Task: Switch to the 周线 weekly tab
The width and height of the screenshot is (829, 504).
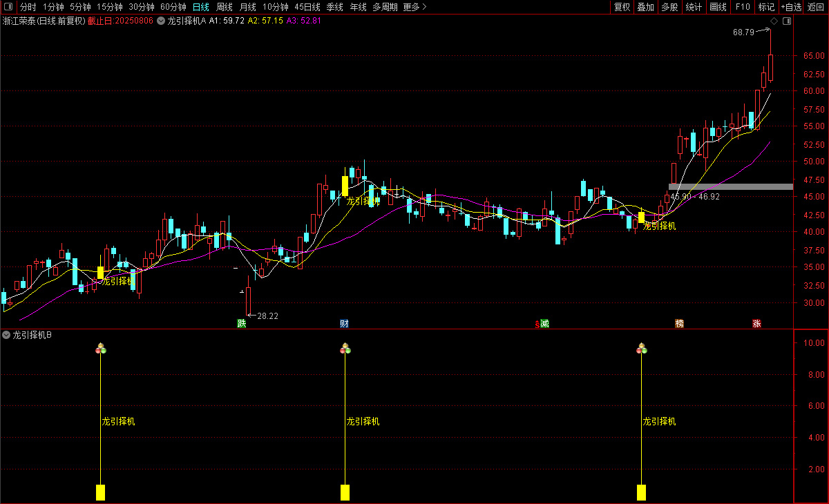Action: (225, 7)
